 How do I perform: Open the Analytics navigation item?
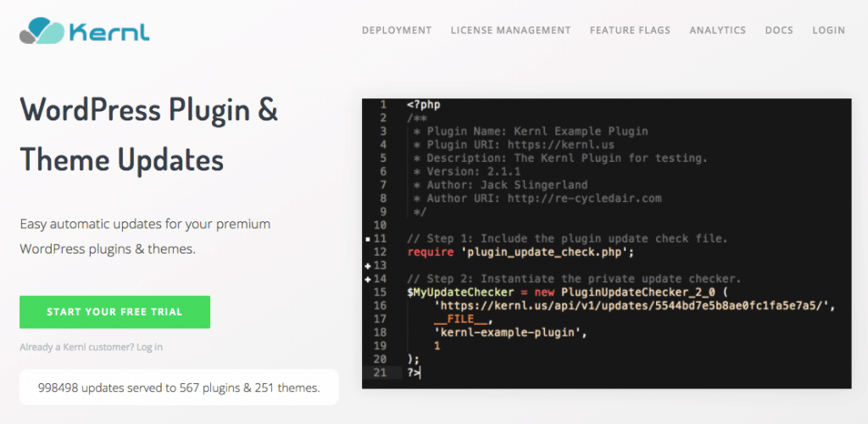tap(717, 31)
